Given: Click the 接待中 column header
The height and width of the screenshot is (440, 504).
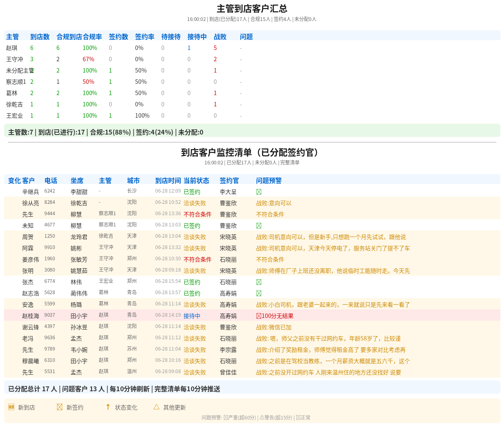Looking at the screenshot, I should [197, 37].
